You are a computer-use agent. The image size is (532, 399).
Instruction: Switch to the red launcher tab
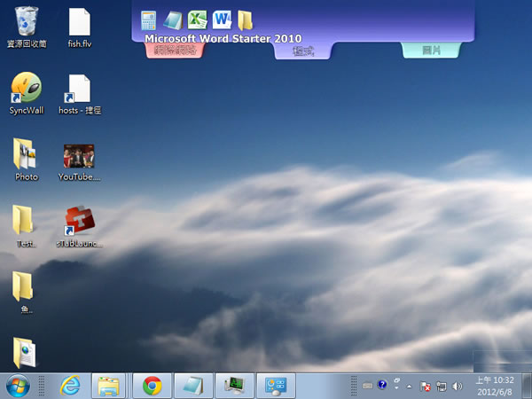click(x=175, y=51)
